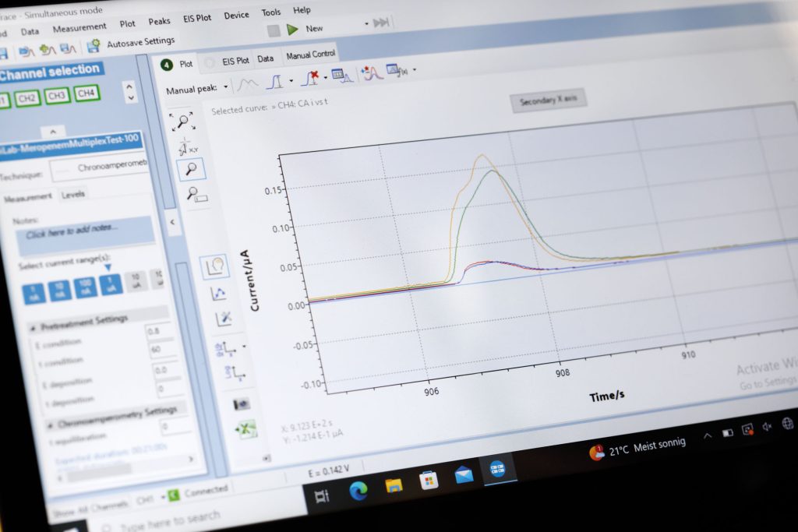Click the delete peaks red X icon

(310, 79)
